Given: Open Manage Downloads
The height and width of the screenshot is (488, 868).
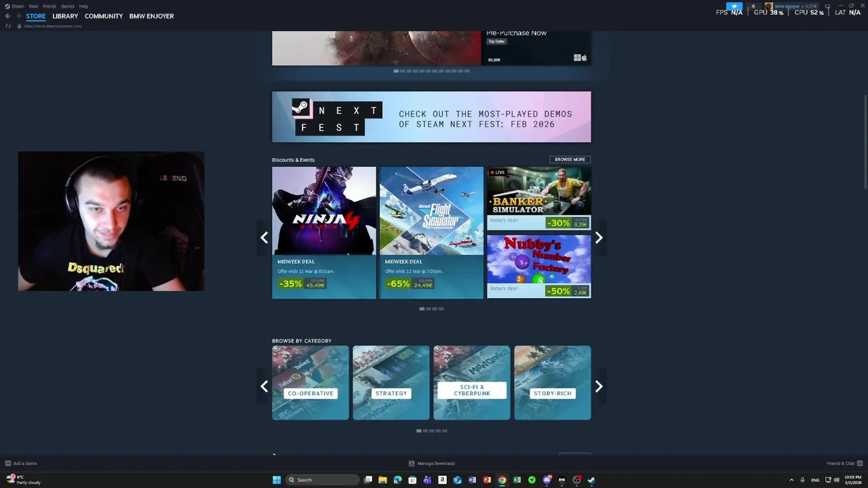Looking at the screenshot, I should (x=432, y=464).
